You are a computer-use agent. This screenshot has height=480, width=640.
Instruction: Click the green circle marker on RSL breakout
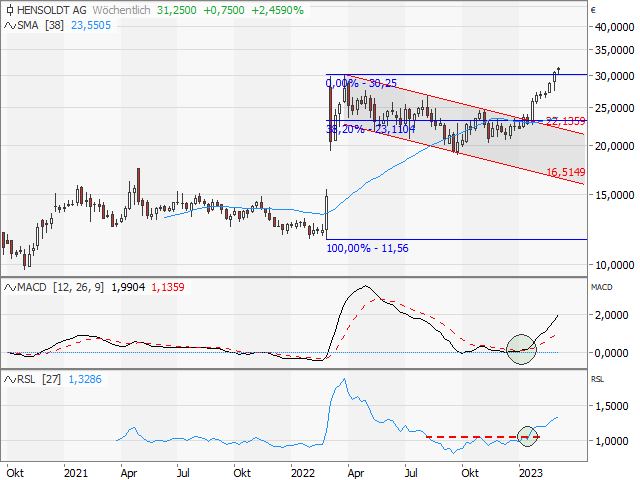(527, 436)
